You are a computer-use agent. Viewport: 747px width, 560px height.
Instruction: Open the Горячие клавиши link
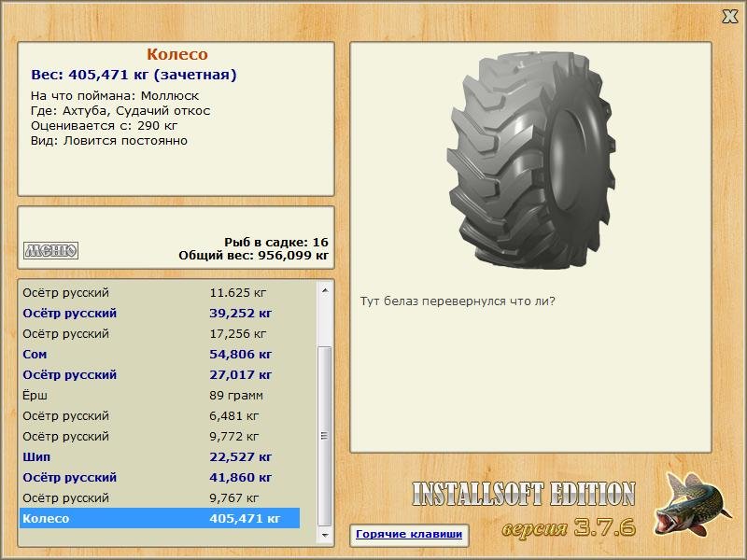tap(409, 534)
